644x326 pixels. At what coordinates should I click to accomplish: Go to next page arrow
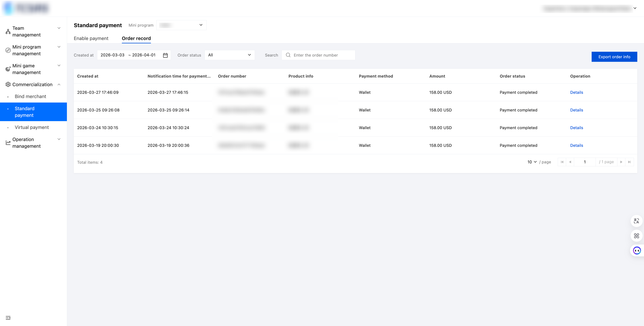pyautogui.click(x=621, y=162)
